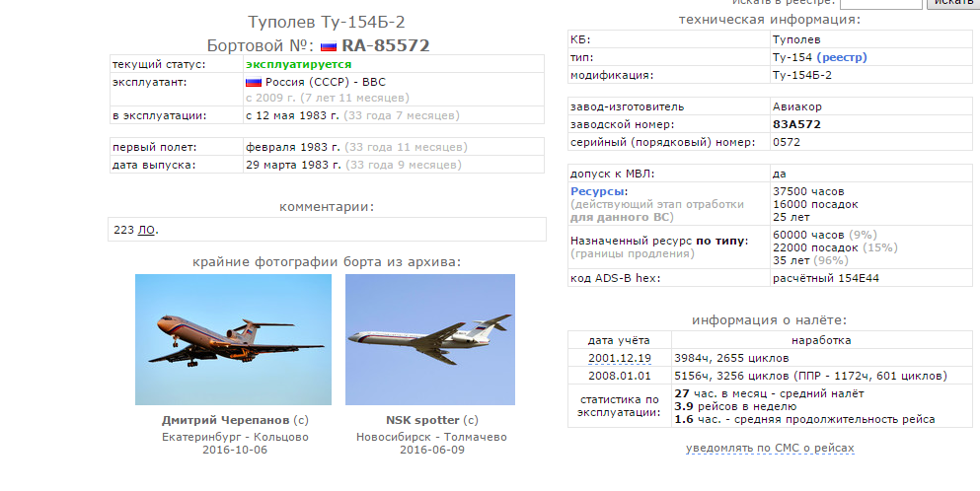Image resolution: width=980 pixels, height=491 pixels.
Task: Select the информация о налёте heading
Action: (x=770, y=320)
